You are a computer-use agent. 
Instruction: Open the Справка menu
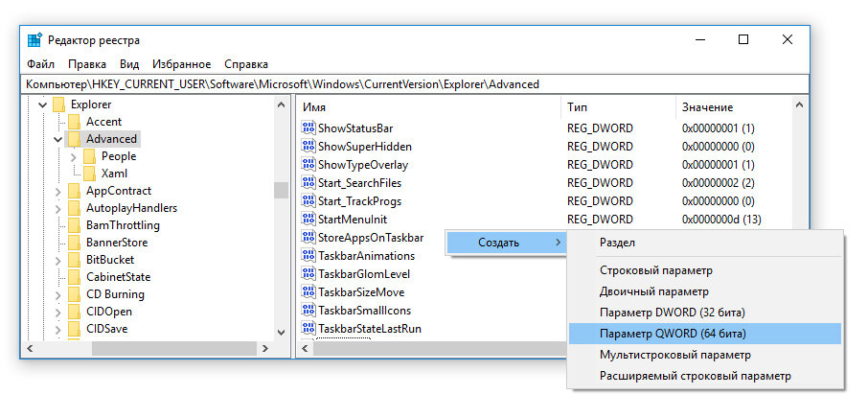[246, 64]
